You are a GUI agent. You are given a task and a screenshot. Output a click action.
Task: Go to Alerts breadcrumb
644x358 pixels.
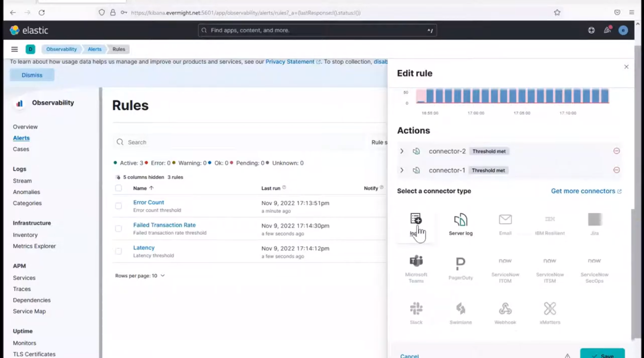[94, 49]
